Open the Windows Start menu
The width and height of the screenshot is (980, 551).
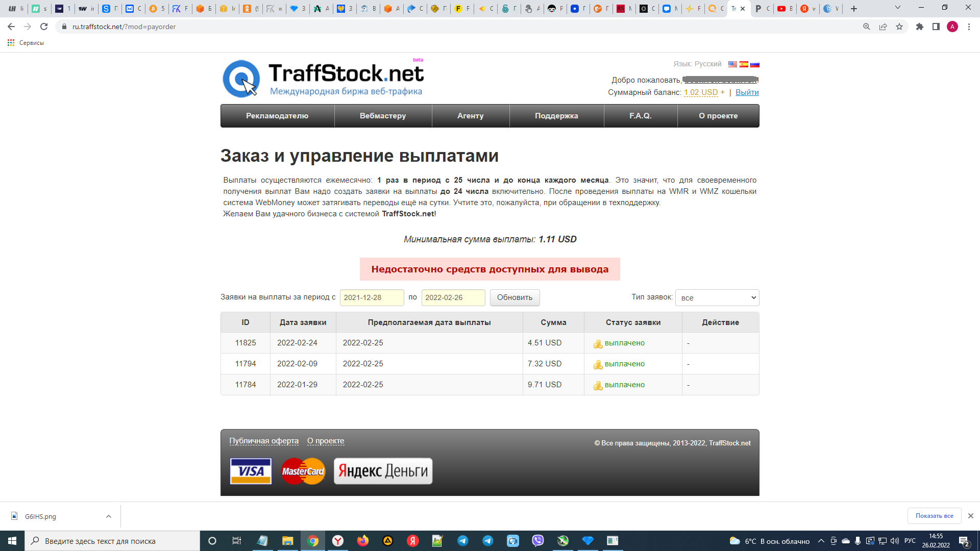pos(12,541)
